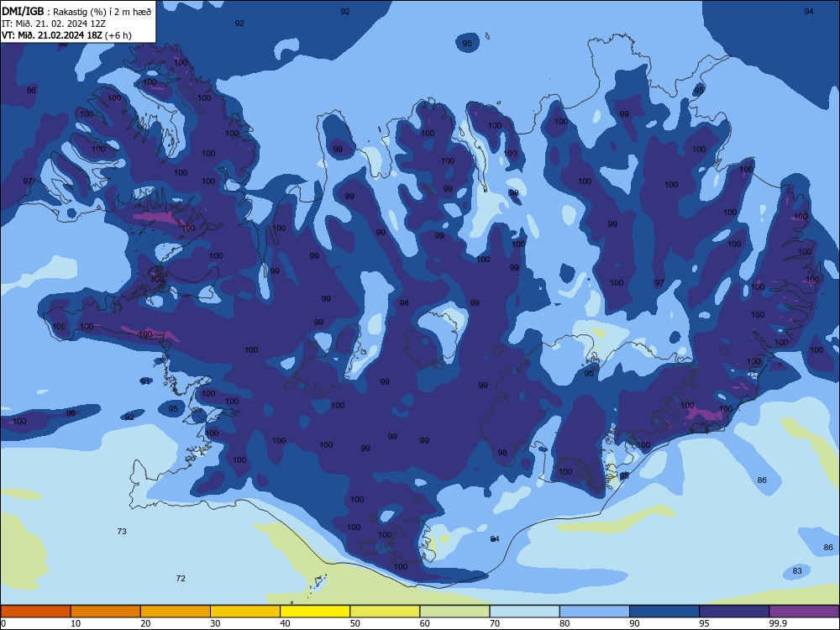The width and height of the screenshot is (840, 630).
Task: Click the '99.9' legend scale label
Action: coord(777,623)
